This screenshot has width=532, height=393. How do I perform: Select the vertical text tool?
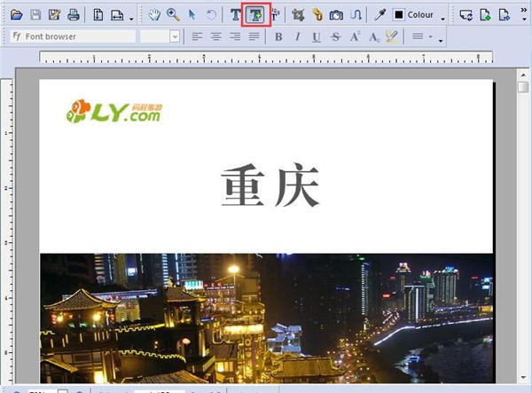point(275,15)
